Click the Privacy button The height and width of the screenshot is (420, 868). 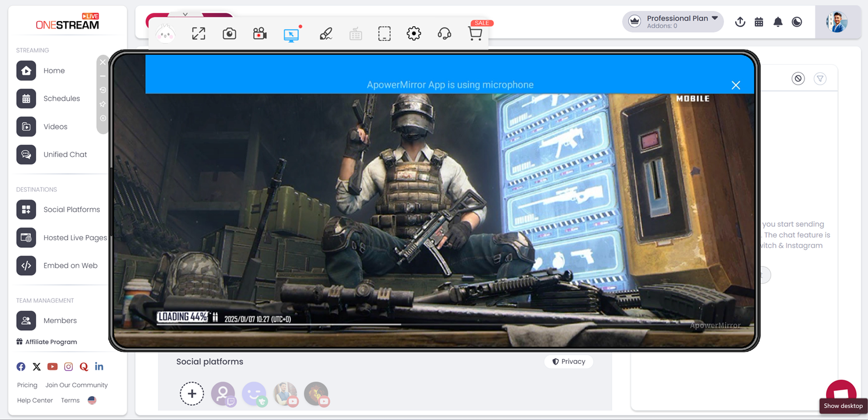(x=568, y=362)
